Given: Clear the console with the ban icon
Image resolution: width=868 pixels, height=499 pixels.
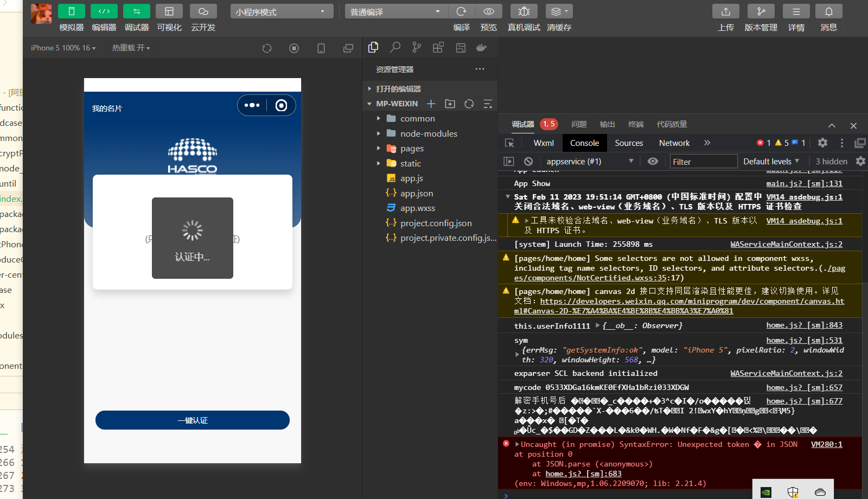Looking at the screenshot, I should (x=528, y=161).
